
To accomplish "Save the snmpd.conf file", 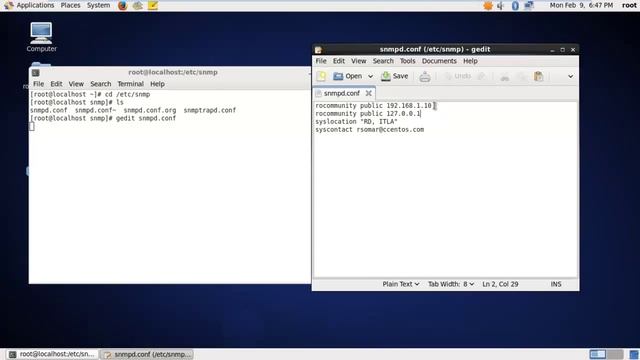I will (x=394, y=76).
